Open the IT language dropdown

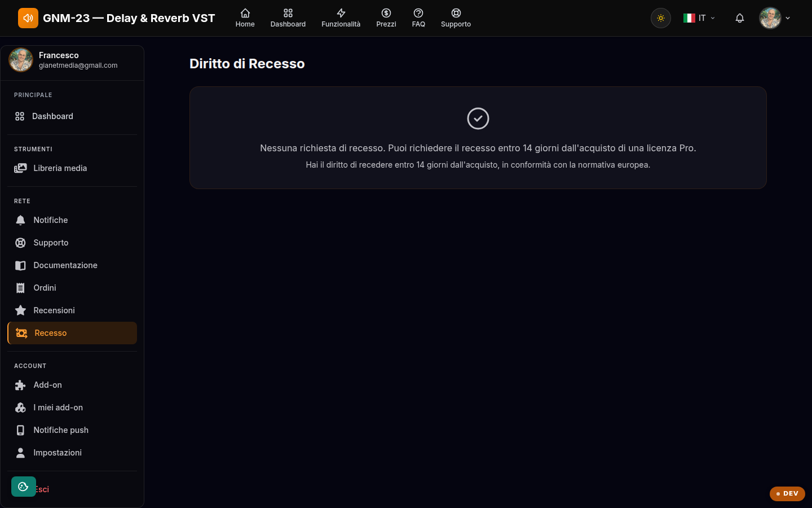(x=699, y=18)
